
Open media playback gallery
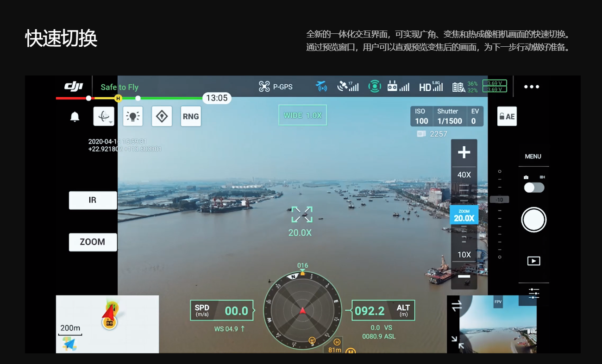533,260
